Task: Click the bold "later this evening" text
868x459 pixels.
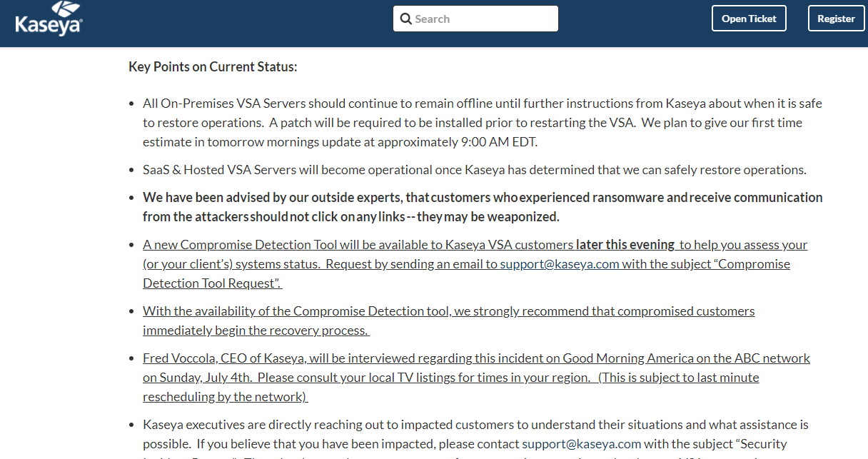Action: pos(625,245)
